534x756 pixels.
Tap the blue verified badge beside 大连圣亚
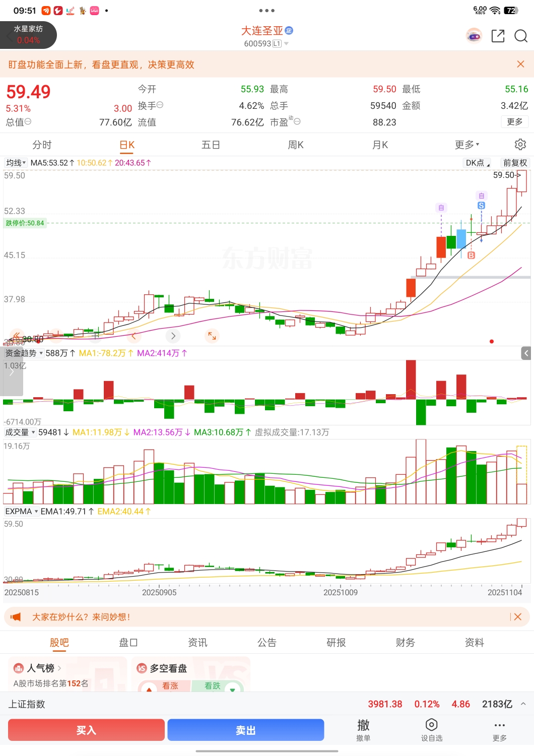click(289, 31)
